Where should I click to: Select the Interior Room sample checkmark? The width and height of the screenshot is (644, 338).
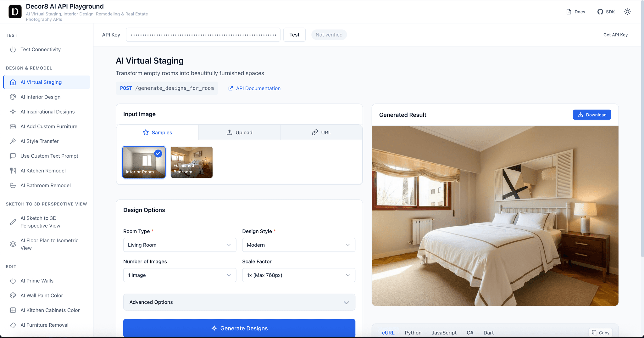(x=158, y=154)
